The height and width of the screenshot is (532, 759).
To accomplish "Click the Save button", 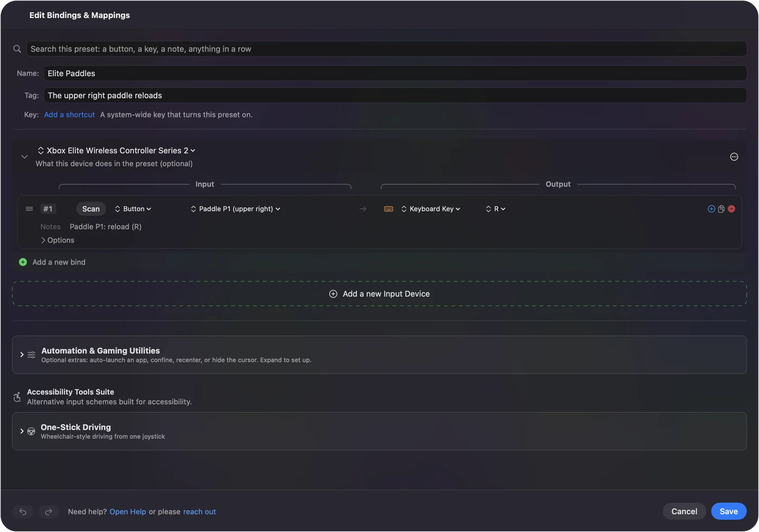I will [729, 511].
